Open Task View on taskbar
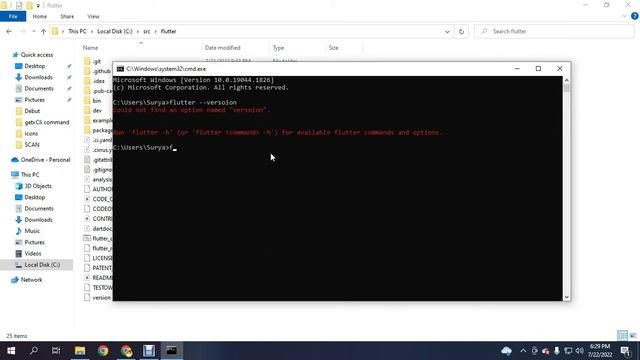Image resolution: width=640 pixels, height=360 pixels. (x=56, y=351)
